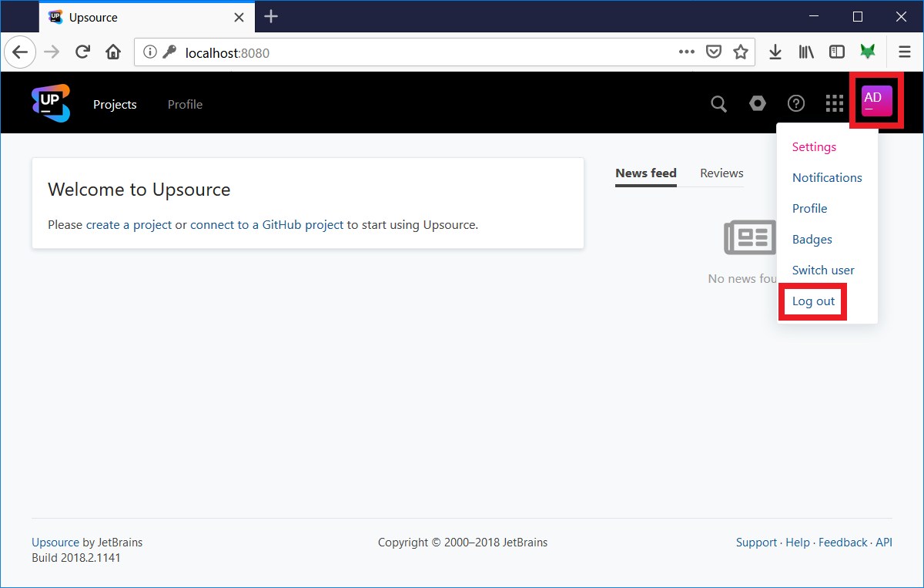The width and height of the screenshot is (924, 588).
Task: Toggle the bookmark star icon
Action: click(x=741, y=52)
